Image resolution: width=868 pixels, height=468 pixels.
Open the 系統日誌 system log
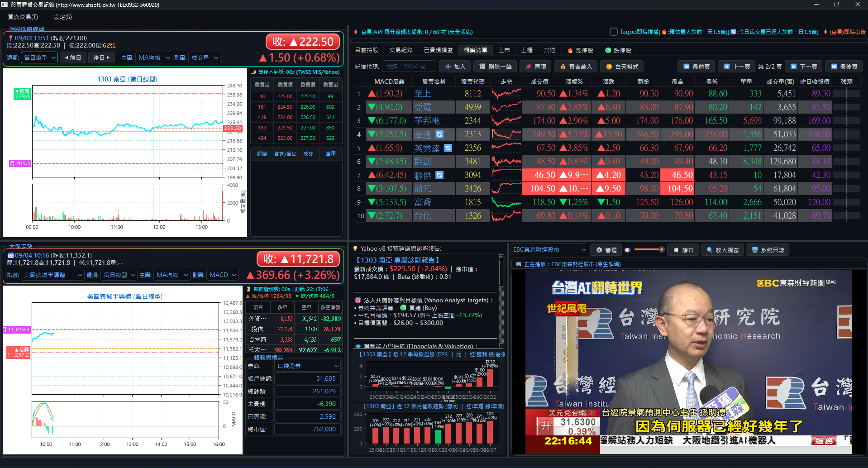point(768,250)
